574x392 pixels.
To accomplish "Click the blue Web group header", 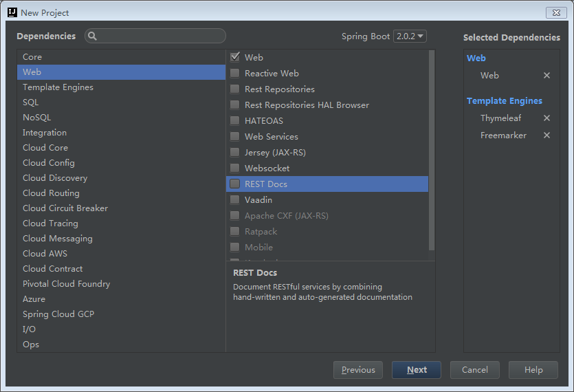I will (476, 58).
